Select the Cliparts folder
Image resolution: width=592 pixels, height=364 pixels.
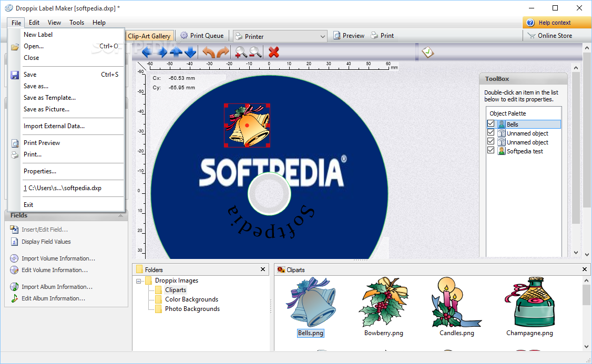point(176,290)
